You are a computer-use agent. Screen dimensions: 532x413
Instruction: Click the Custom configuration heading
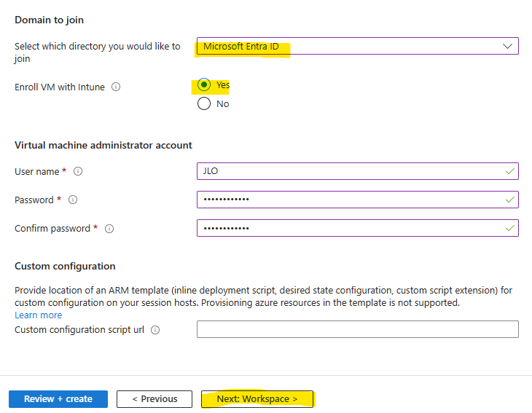click(x=65, y=266)
